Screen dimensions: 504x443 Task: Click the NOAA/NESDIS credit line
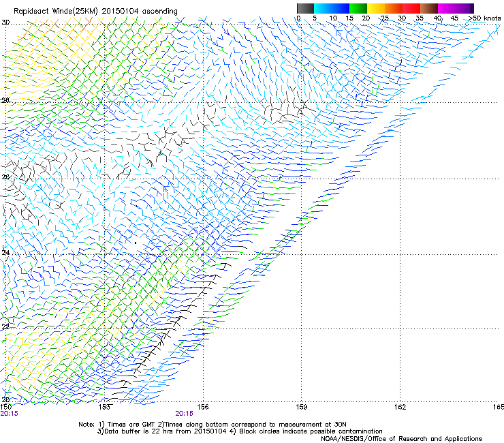click(x=401, y=439)
